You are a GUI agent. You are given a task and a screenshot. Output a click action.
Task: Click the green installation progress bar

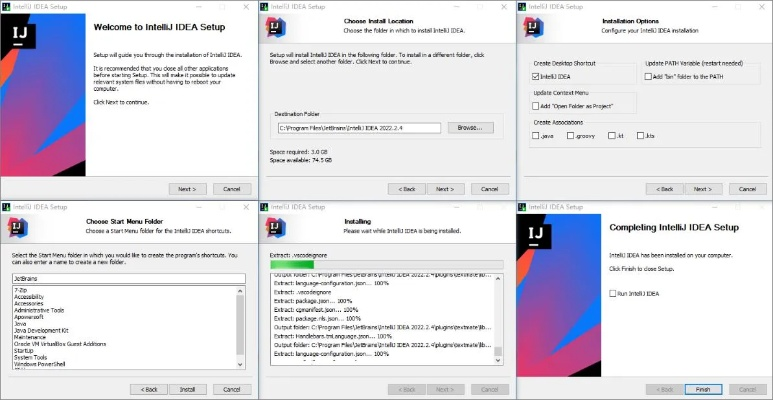pos(301,265)
